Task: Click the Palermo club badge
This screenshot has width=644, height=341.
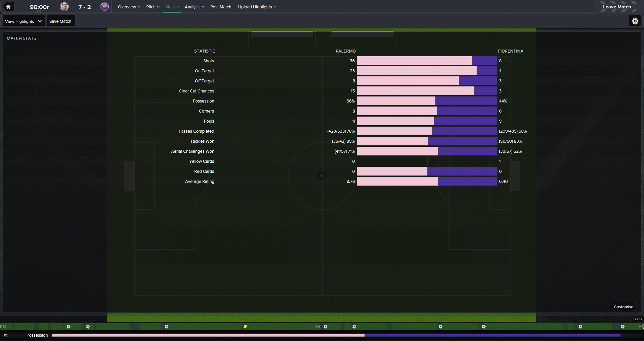Action: click(x=64, y=7)
